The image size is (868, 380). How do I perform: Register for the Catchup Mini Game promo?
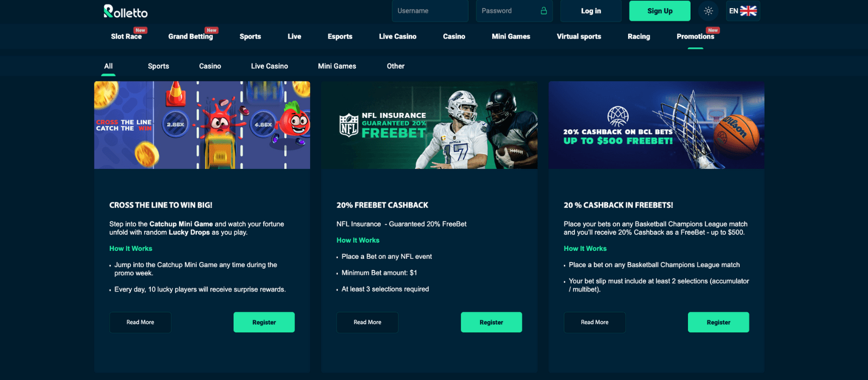pyautogui.click(x=264, y=322)
